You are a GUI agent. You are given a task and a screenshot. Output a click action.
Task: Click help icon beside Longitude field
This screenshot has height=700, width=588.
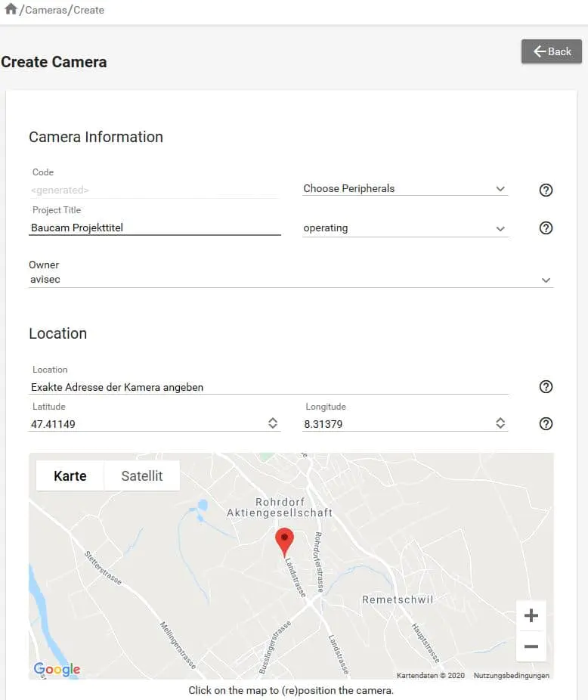click(546, 424)
